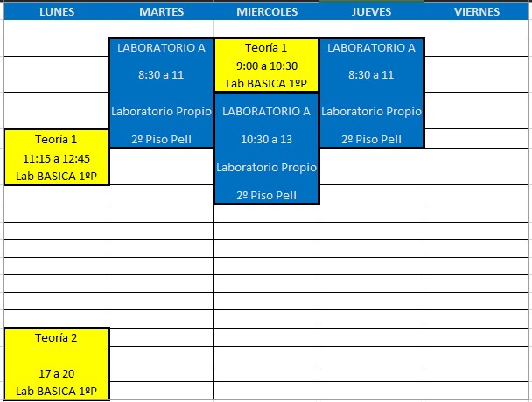
Task: Click the LUNES column header
Action: [x=57, y=11]
